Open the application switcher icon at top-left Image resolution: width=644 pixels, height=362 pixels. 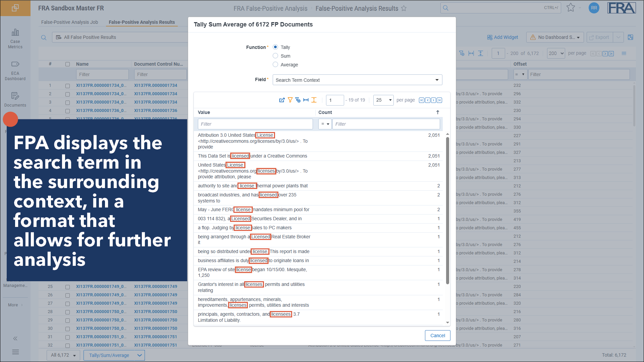click(x=15, y=8)
